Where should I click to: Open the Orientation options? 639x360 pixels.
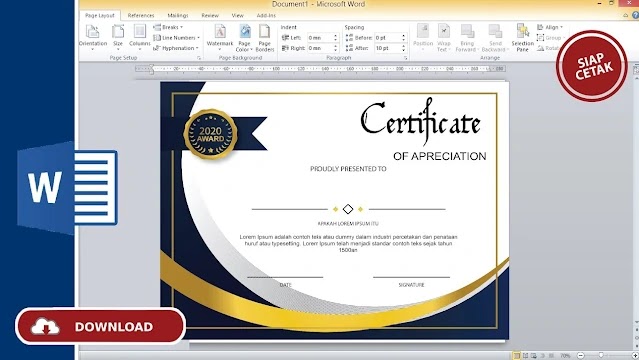(x=93, y=37)
